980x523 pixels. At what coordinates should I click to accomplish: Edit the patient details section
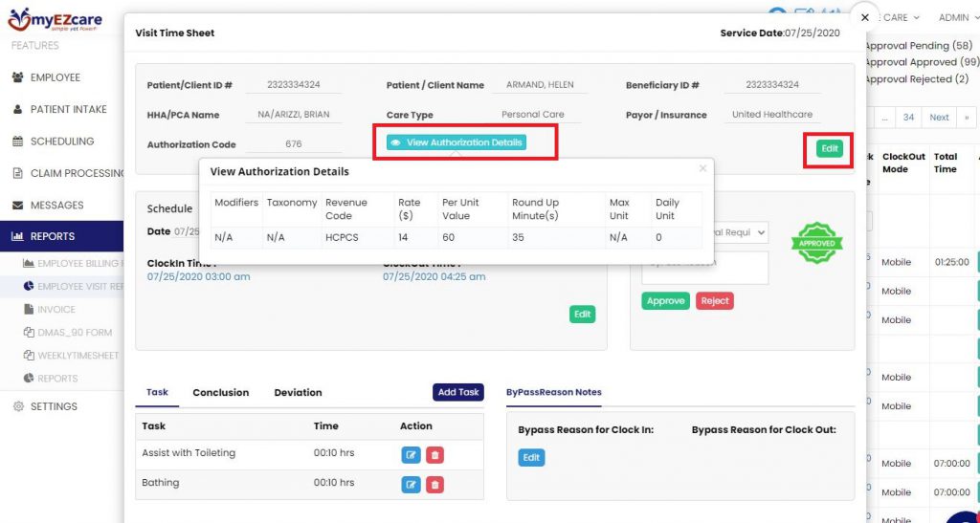(830, 148)
